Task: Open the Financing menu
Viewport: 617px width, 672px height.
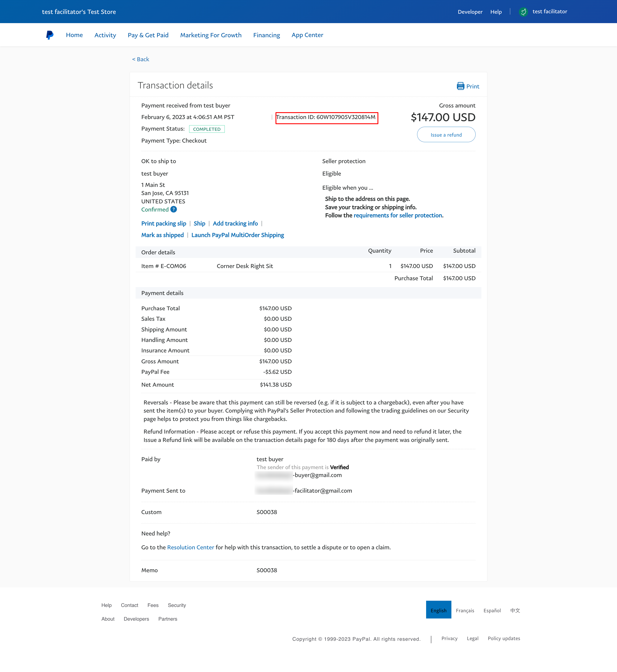Action: pos(267,35)
